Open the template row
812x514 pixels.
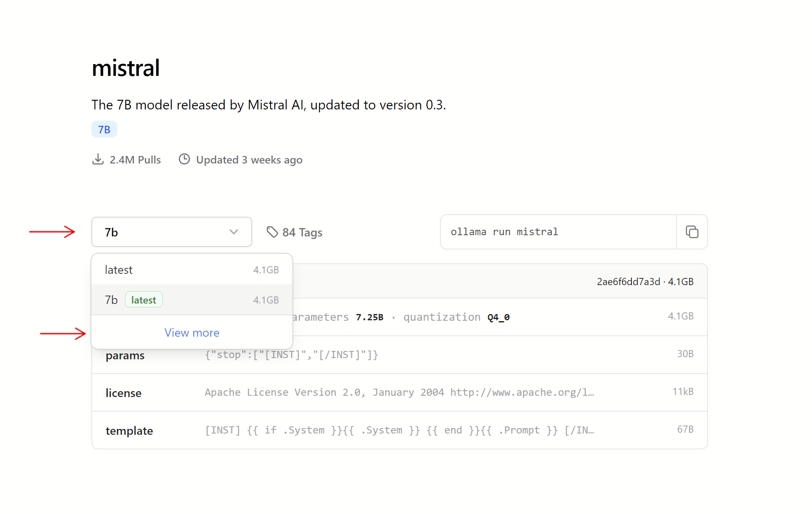click(399, 430)
